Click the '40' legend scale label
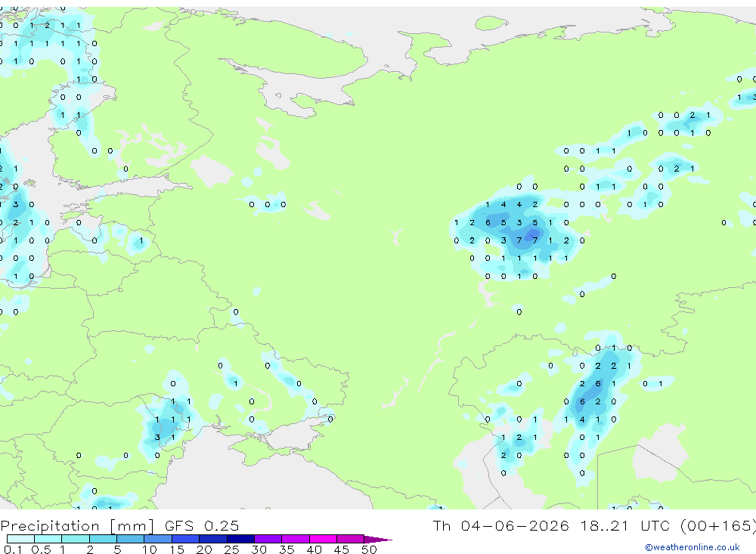 click(314, 549)
